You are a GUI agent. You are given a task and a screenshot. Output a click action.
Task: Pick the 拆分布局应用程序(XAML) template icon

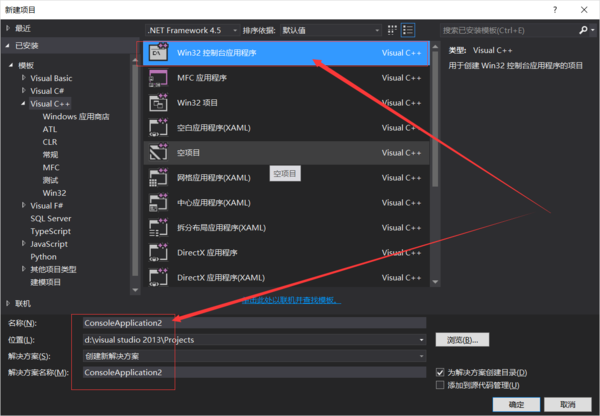(x=158, y=227)
